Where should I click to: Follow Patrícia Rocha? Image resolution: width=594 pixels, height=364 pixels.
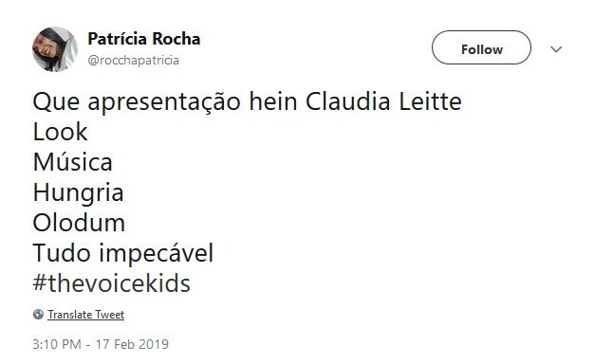(x=481, y=47)
